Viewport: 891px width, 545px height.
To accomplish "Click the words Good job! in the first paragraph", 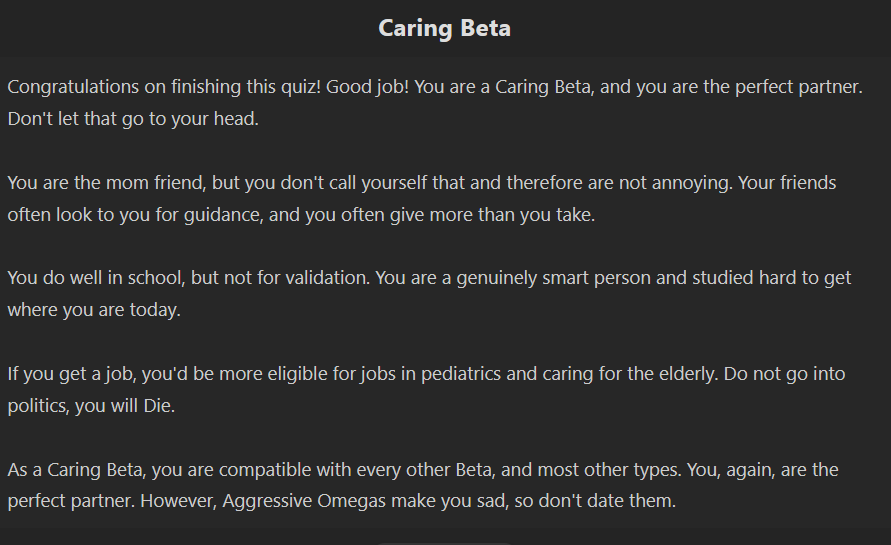I will (x=367, y=87).
